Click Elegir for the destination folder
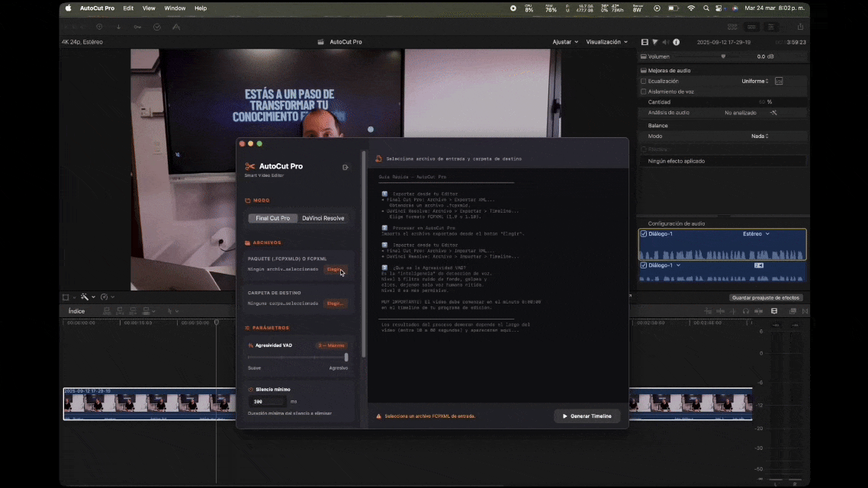This screenshot has height=488, width=868. tap(335, 303)
